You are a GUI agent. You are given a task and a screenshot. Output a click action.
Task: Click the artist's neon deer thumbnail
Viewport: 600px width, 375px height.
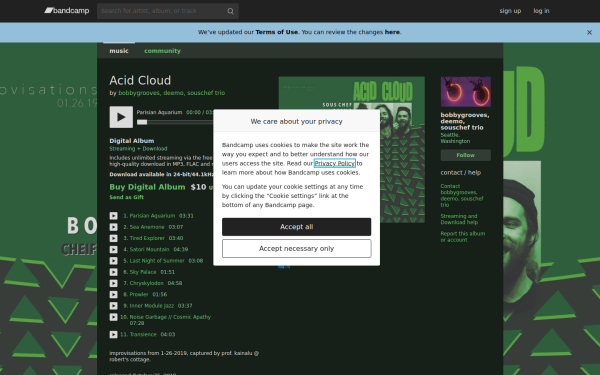(x=466, y=92)
